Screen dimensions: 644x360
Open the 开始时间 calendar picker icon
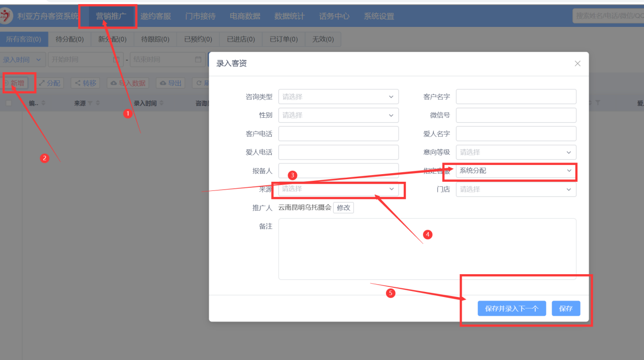pyautogui.click(x=116, y=60)
